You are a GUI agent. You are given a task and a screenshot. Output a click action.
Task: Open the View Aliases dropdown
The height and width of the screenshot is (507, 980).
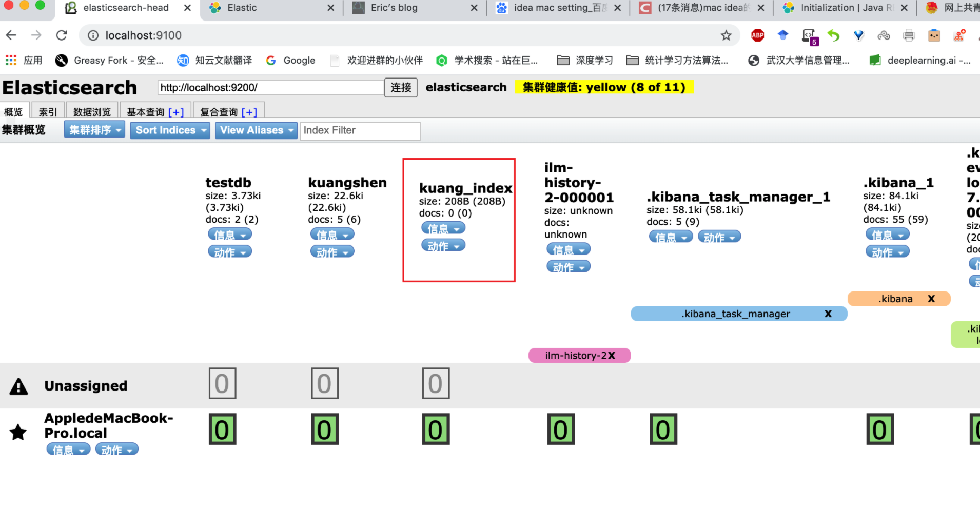tap(256, 130)
